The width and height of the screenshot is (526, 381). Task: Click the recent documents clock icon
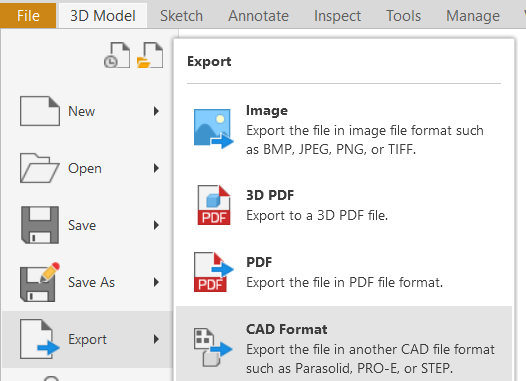(117, 55)
